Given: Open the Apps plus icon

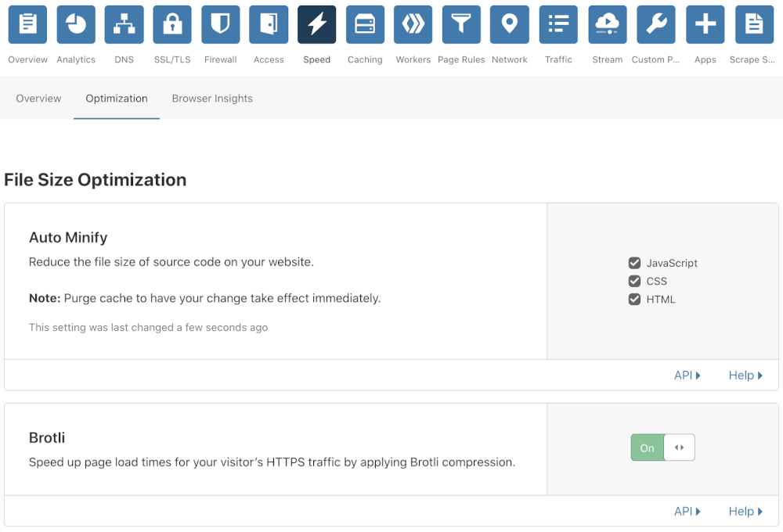Looking at the screenshot, I should (705, 25).
